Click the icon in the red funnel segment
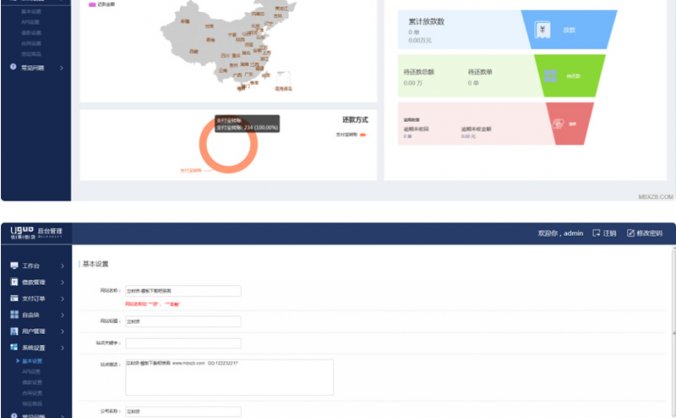The width and height of the screenshot is (676, 418). click(558, 124)
